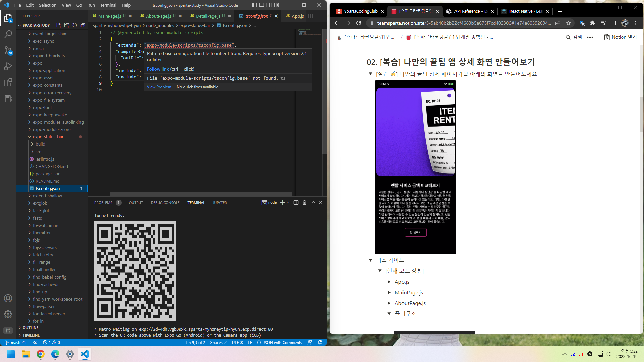Open Source Control view in activity bar

[8, 50]
